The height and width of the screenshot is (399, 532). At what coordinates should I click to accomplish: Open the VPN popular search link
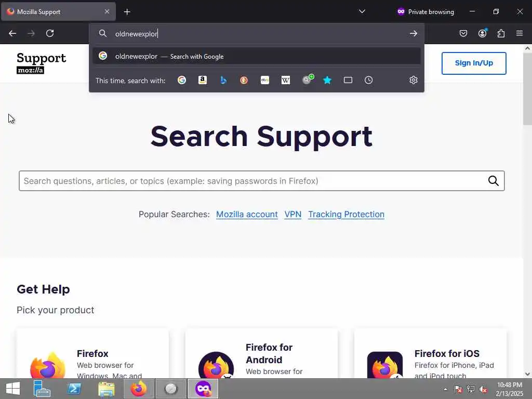coord(293,215)
